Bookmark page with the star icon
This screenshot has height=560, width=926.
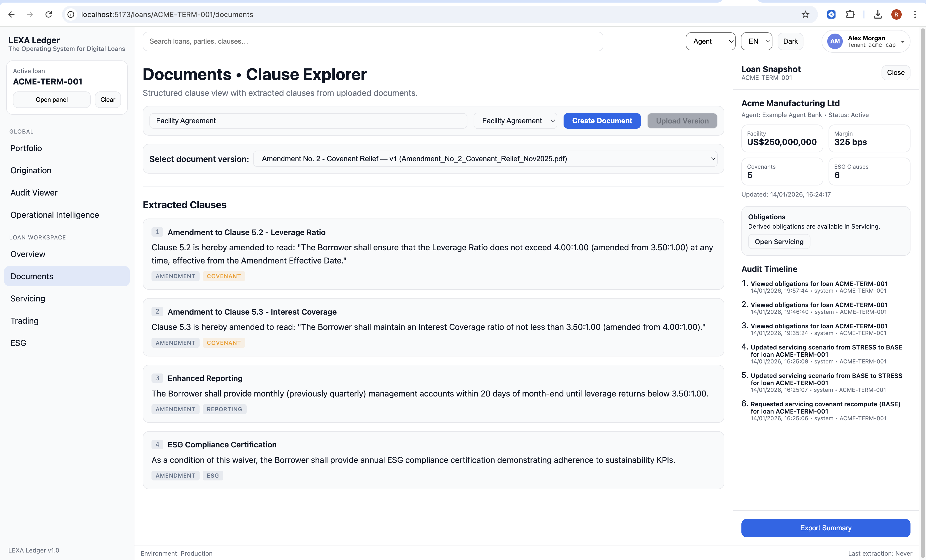805,14
